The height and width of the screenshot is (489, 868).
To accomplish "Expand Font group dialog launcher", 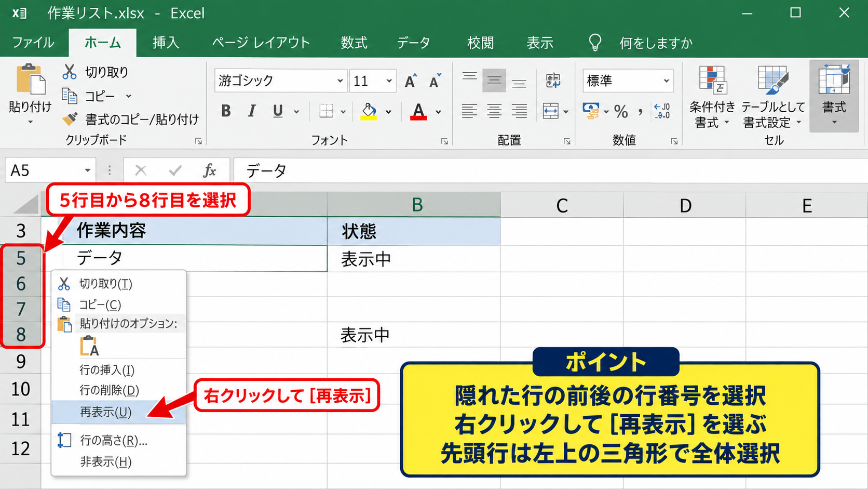I will (x=444, y=141).
